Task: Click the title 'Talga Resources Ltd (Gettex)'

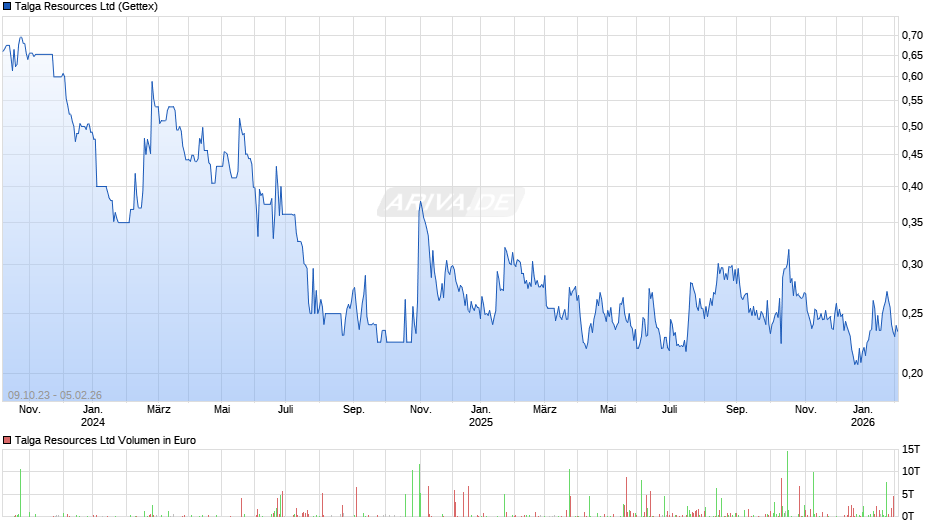Action: pos(86,7)
